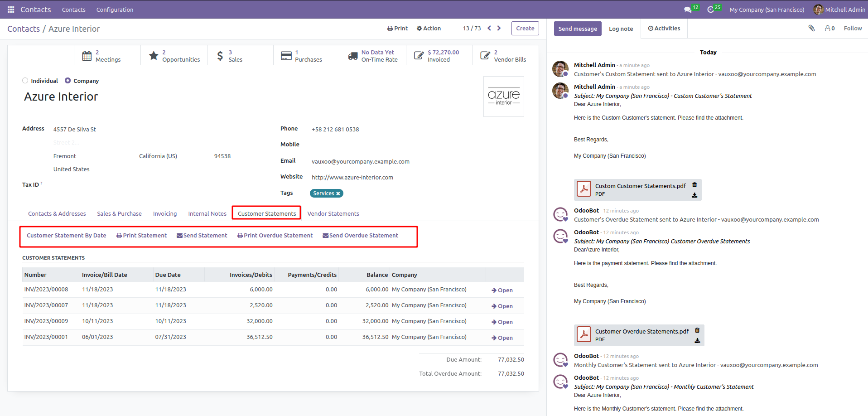Open Sales dollar stat button

coord(240,56)
